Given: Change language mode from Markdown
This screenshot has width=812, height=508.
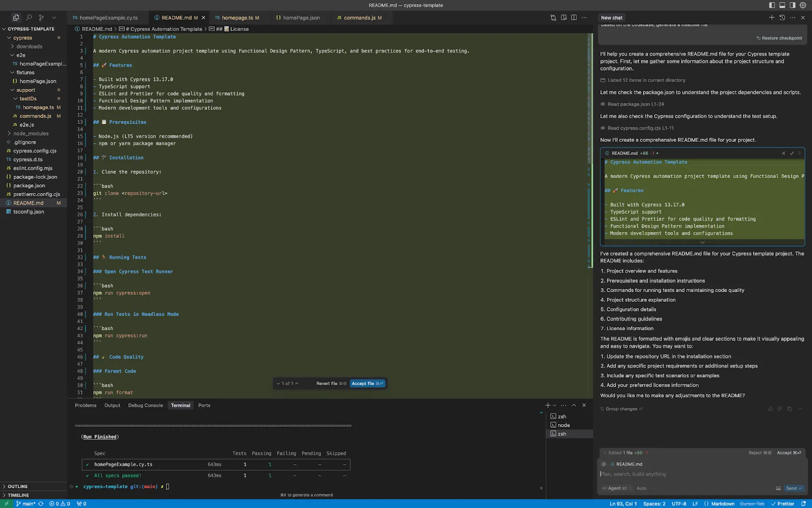Looking at the screenshot, I should [723, 504].
